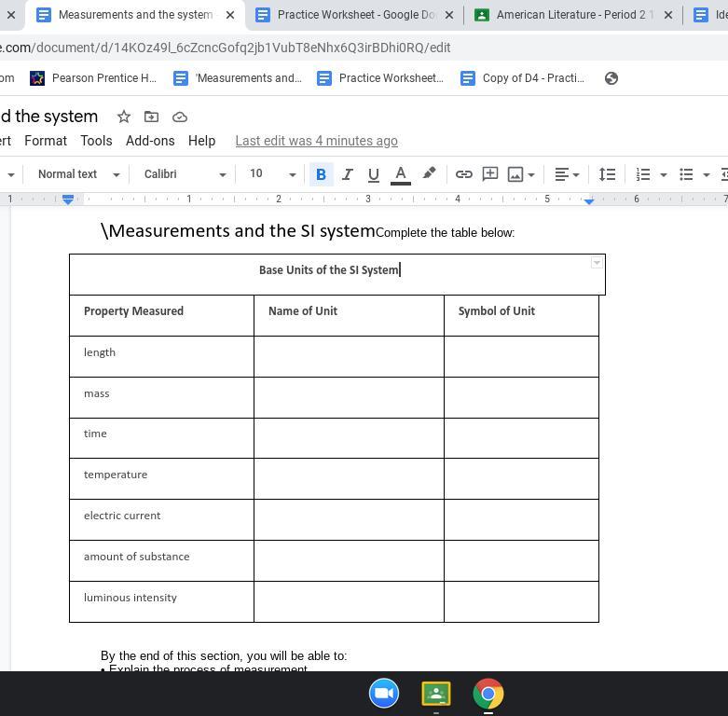The height and width of the screenshot is (716, 728).
Task: Open the Normal text style dropdown
Action: tap(78, 174)
